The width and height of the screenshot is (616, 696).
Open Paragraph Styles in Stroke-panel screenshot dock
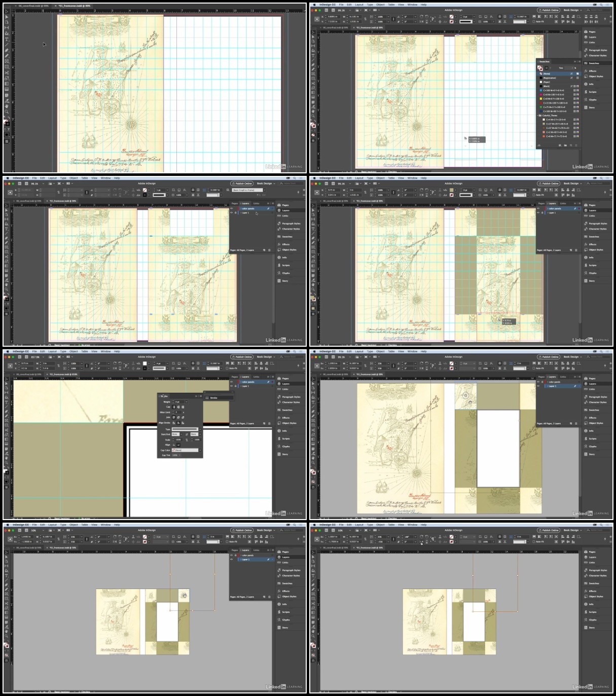pyautogui.click(x=290, y=397)
